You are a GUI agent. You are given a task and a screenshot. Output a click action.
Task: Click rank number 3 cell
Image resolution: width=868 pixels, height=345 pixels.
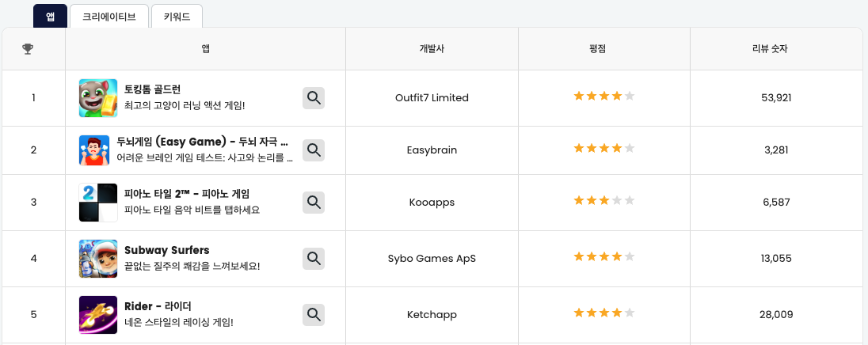tap(33, 203)
